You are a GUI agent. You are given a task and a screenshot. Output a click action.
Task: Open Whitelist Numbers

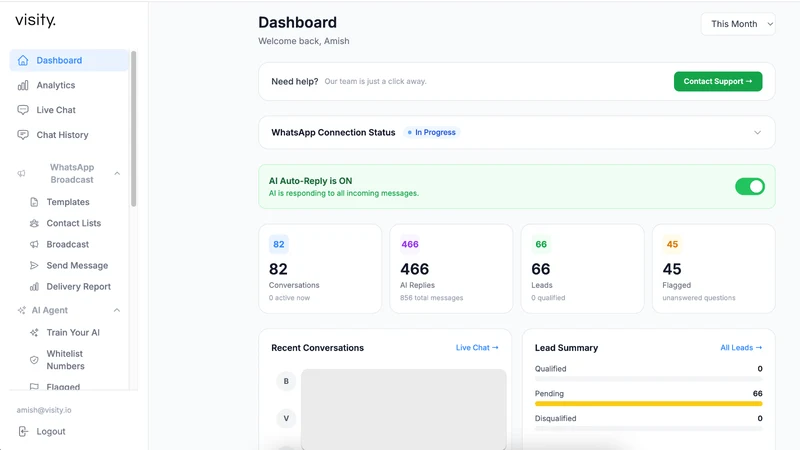(x=65, y=360)
